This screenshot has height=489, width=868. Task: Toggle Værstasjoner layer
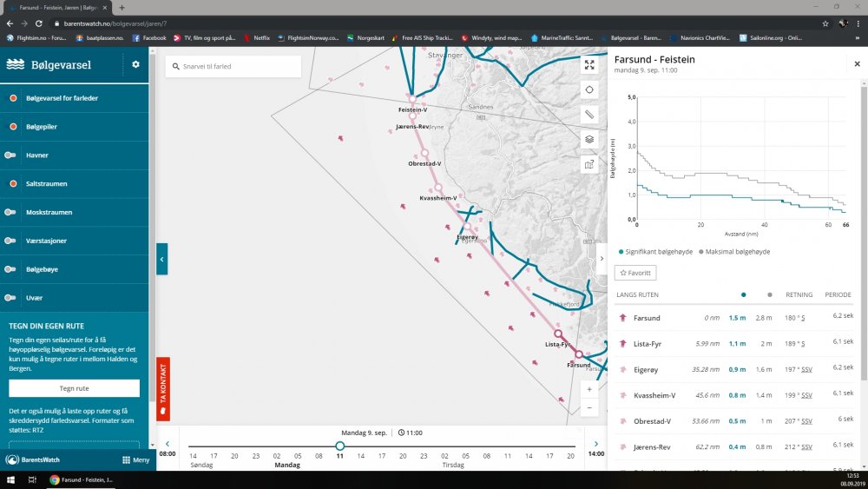pyautogui.click(x=10, y=241)
